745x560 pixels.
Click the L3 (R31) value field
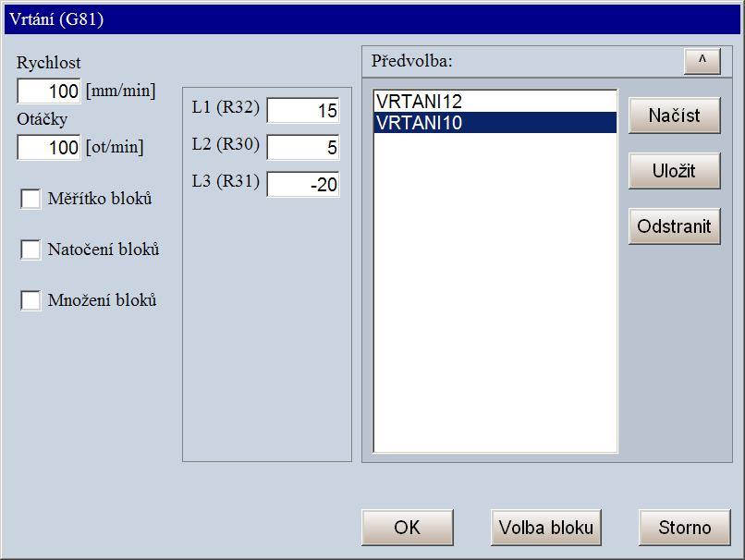[x=303, y=184]
